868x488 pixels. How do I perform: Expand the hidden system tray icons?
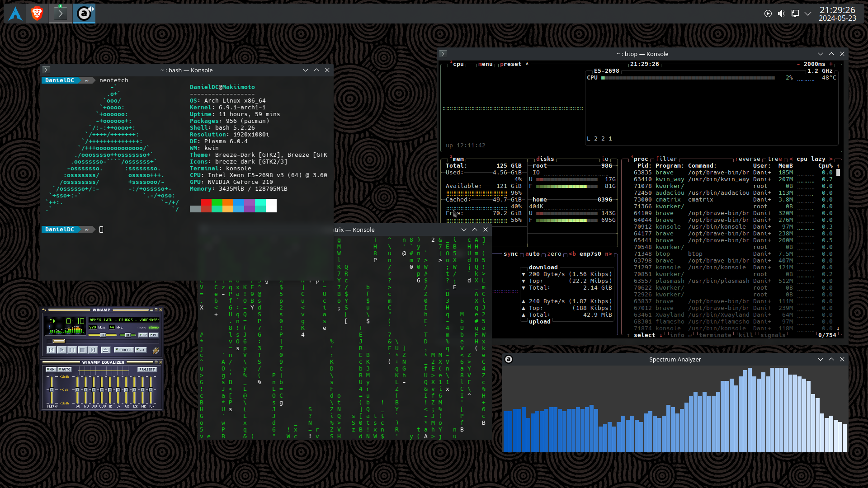click(808, 14)
